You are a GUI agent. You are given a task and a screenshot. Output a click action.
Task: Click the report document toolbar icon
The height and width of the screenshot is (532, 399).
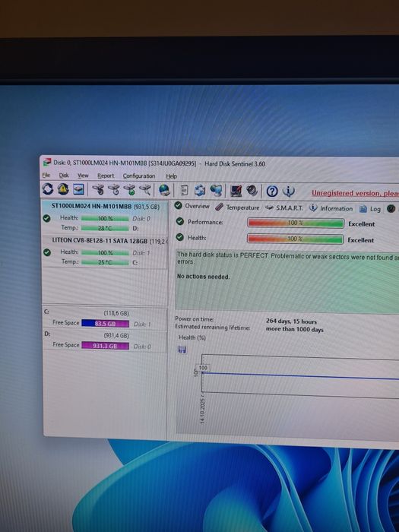(x=184, y=190)
